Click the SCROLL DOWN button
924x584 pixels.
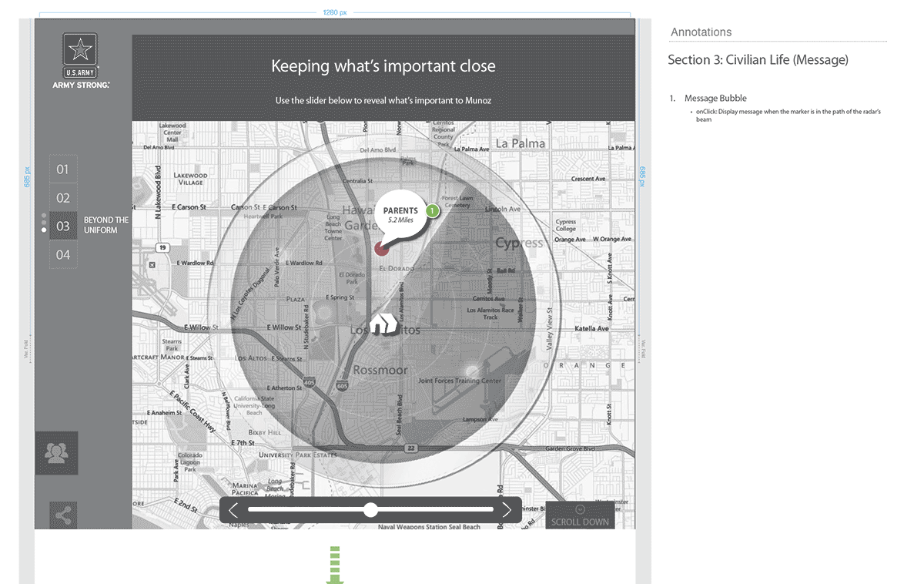click(580, 516)
